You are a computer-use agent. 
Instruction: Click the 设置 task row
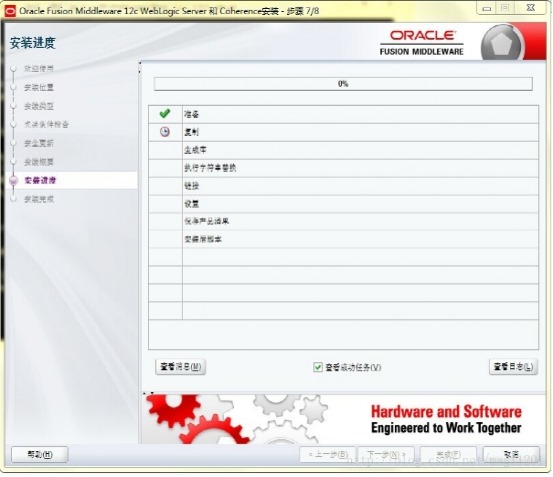pos(344,204)
